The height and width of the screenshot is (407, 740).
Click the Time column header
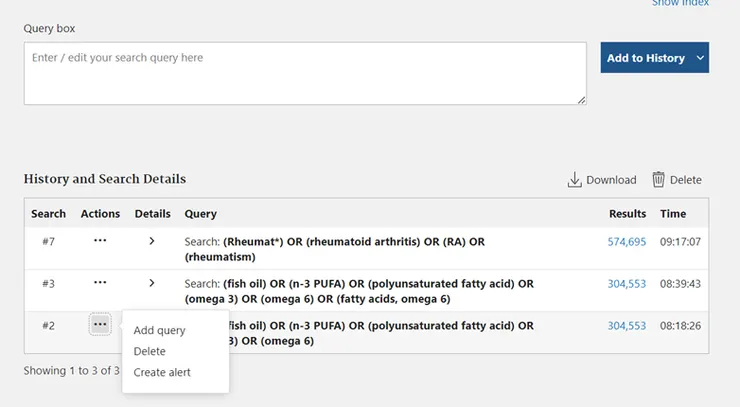[x=673, y=213]
